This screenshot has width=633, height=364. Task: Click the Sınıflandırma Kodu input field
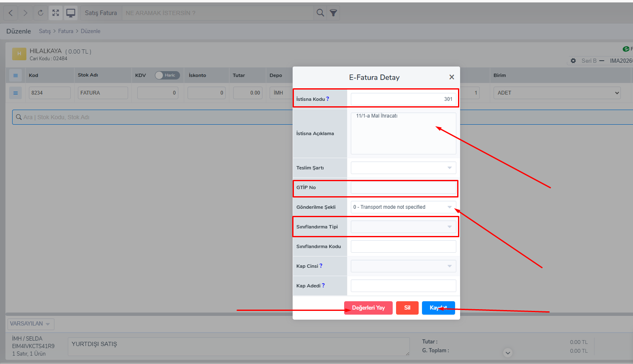tap(404, 246)
